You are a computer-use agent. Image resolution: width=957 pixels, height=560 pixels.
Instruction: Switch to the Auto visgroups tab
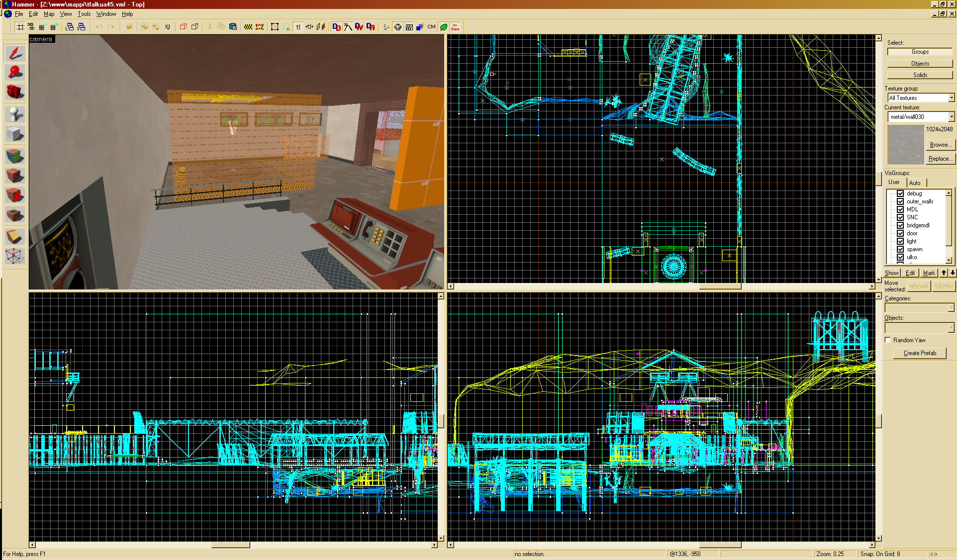[x=915, y=183]
